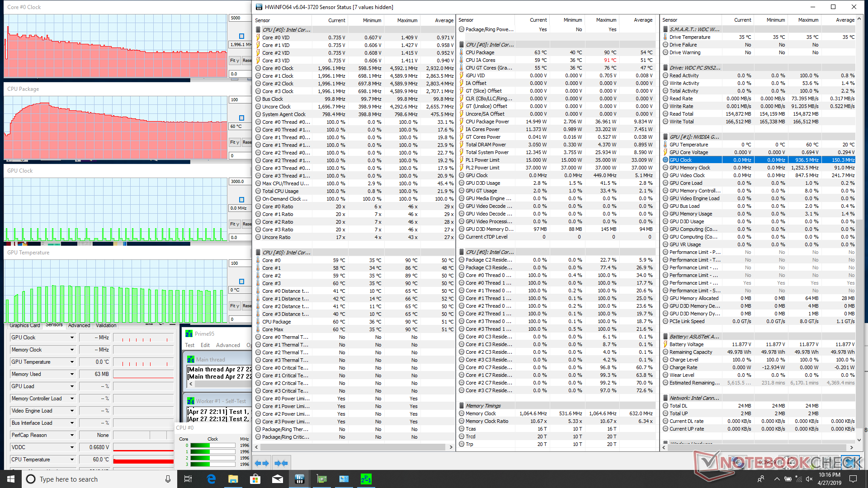868x488 pixels.
Task: Open Memory Controller Load dropdown in GPU-Z
Action: click(72, 399)
